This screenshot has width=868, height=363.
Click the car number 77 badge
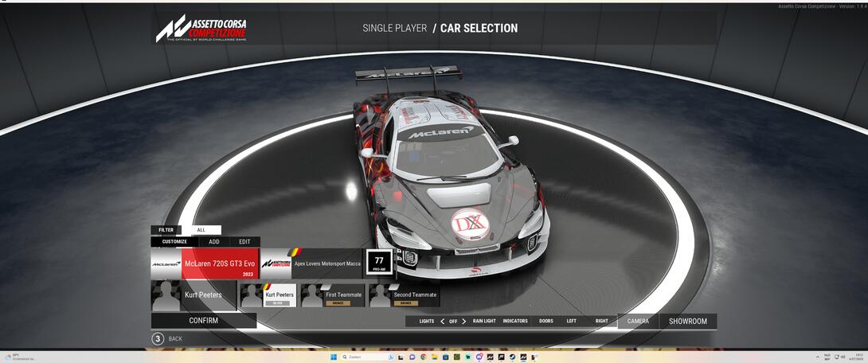click(379, 263)
